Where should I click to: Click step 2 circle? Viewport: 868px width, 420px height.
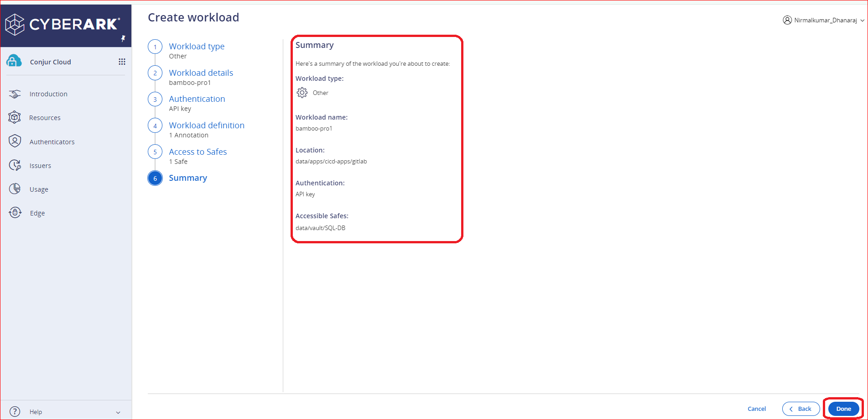point(155,73)
